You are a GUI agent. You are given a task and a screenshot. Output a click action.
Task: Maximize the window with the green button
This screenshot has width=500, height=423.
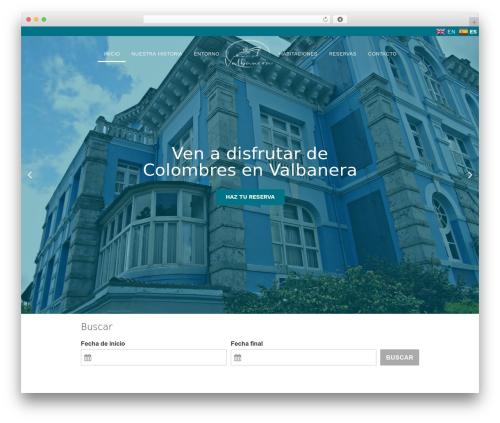click(x=44, y=19)
